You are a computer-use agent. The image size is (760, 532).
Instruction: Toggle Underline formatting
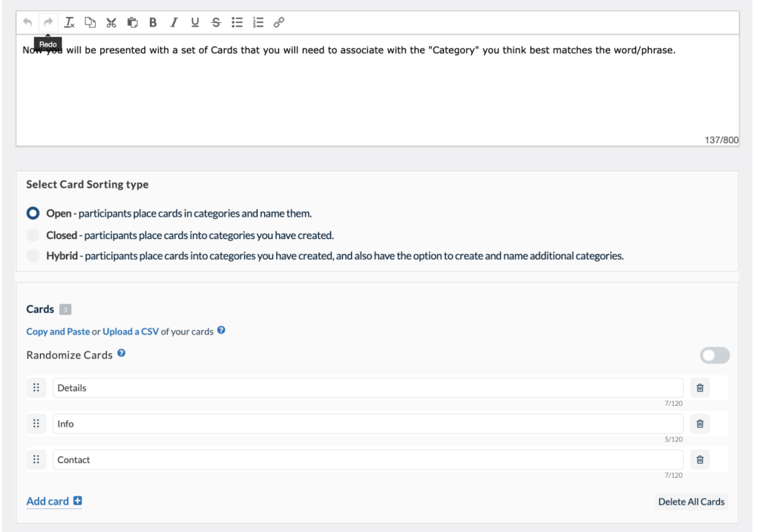click(x=194, y=22)
